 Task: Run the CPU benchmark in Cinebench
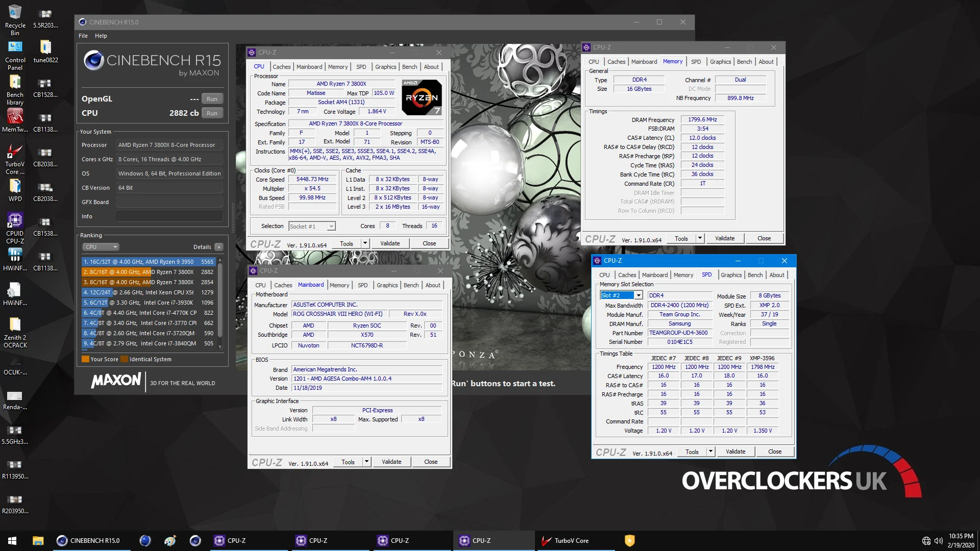[x=212, y=113]
